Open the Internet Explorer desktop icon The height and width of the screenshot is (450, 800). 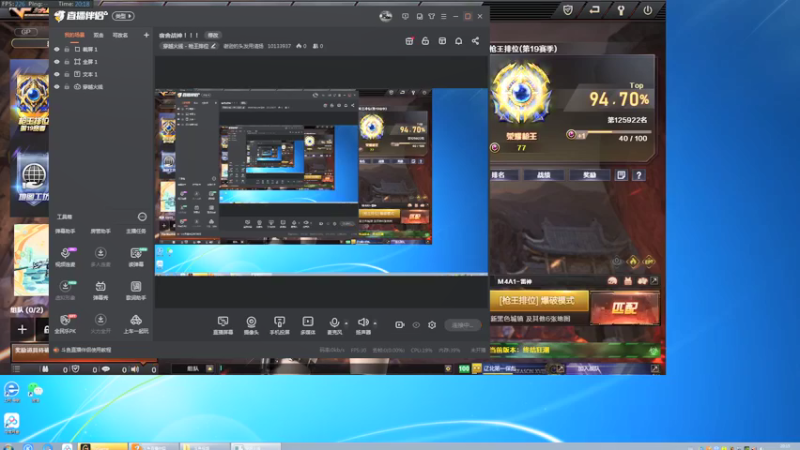coord(11,392)
